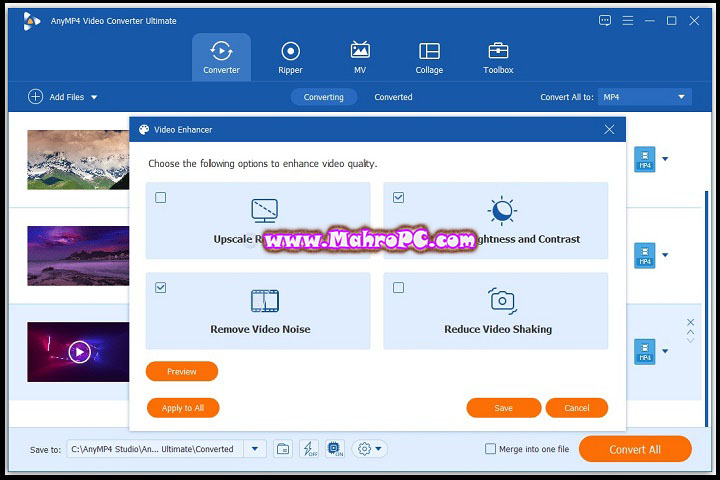Click the Upscale Resolution monitor icon

[264, 210]
